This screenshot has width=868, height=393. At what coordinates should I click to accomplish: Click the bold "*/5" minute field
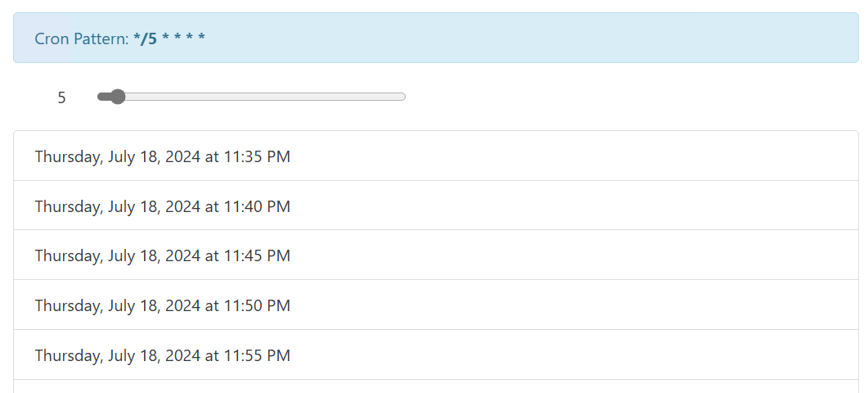coord(145,38)
